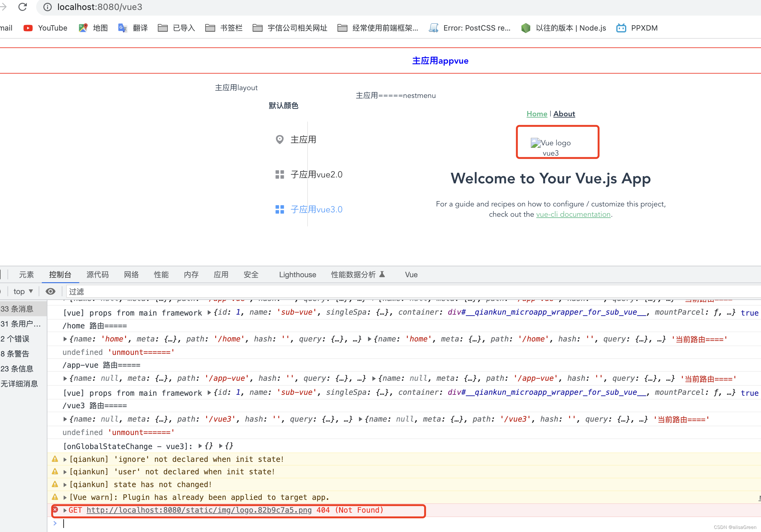Click the warning icon on the Vue warn row

pyautogui.click(x=55, y=497)
